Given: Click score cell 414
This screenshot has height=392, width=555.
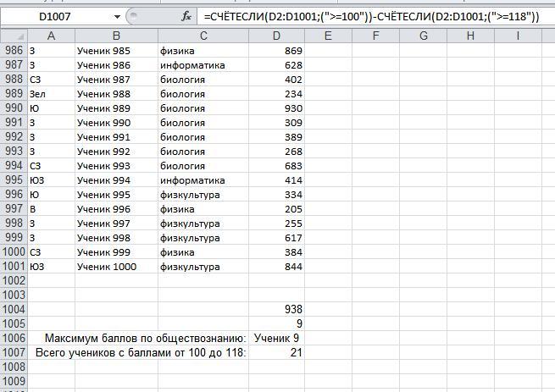Looking at the screenshot, I should [276, 180].
